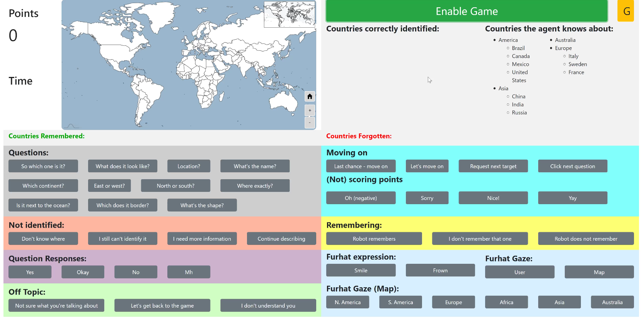Click "Brazil" in known countries list
The image size is (644, 323).
pyautogui.click(x=518, y=48)
